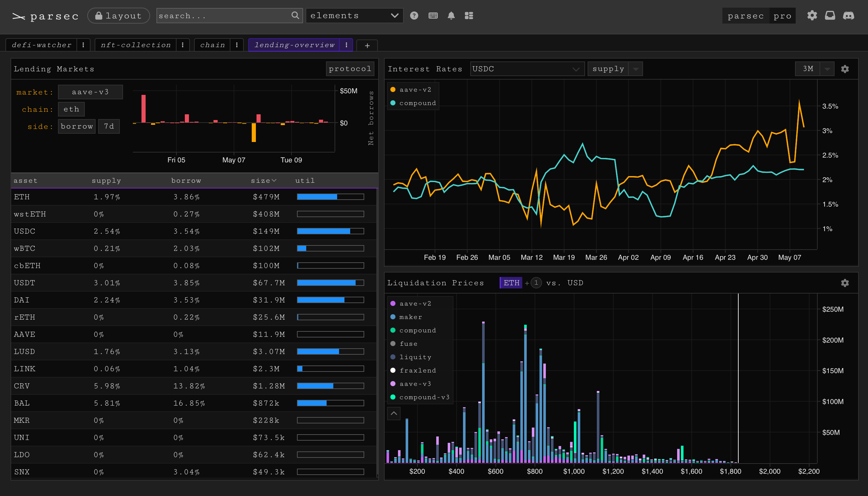This screenshot has width=868, height=496.
Task: Toggle aave-v2 series in Interest Rates legend
Action: [411, 89]
